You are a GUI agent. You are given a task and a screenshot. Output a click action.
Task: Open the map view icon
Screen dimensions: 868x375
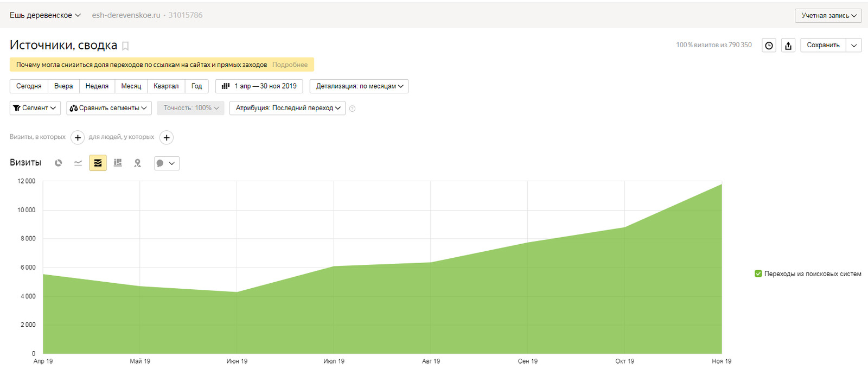[137, 163]
